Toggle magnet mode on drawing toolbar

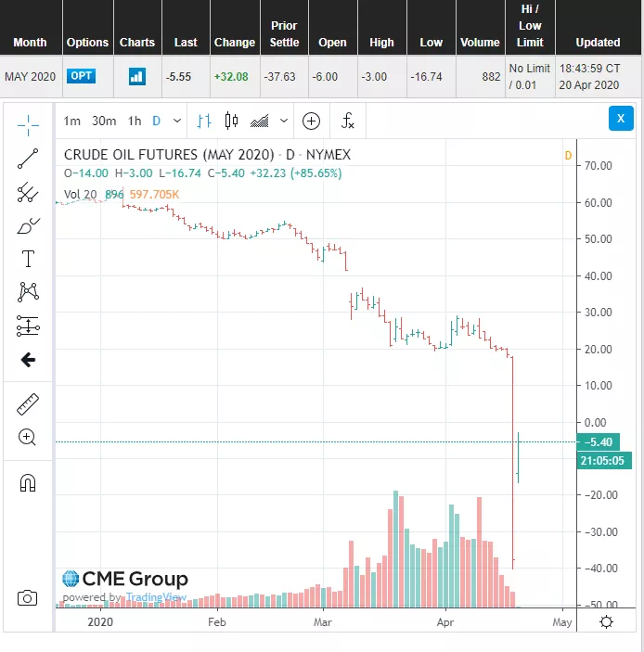pos(28,483)
